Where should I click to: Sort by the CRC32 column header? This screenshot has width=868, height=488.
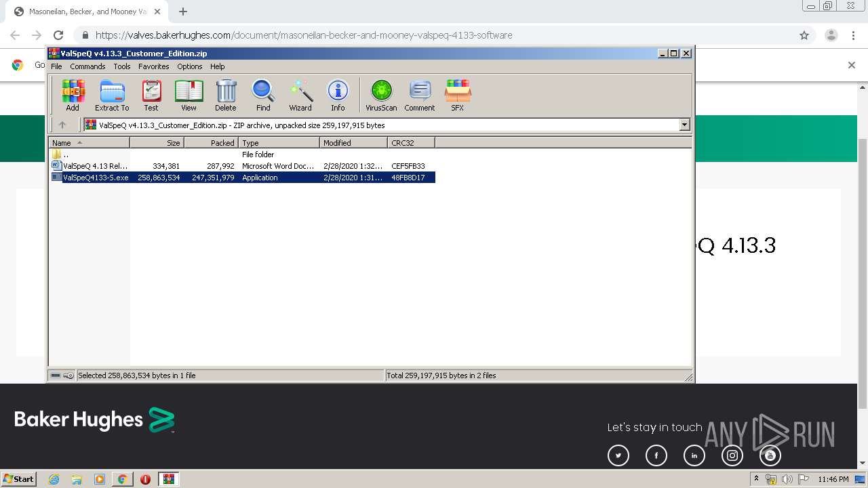pyautogui.click(x=411, y=143)
